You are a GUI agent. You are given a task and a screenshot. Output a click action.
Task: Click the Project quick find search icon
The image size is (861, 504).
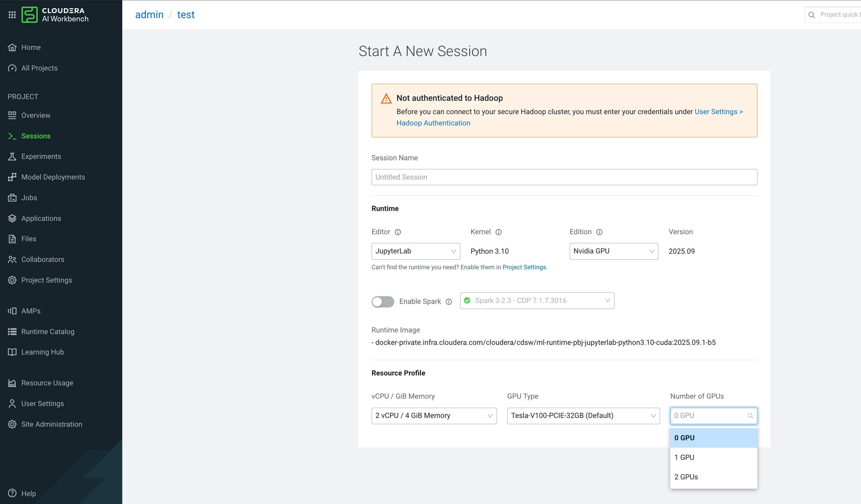(x=812, y=15)
